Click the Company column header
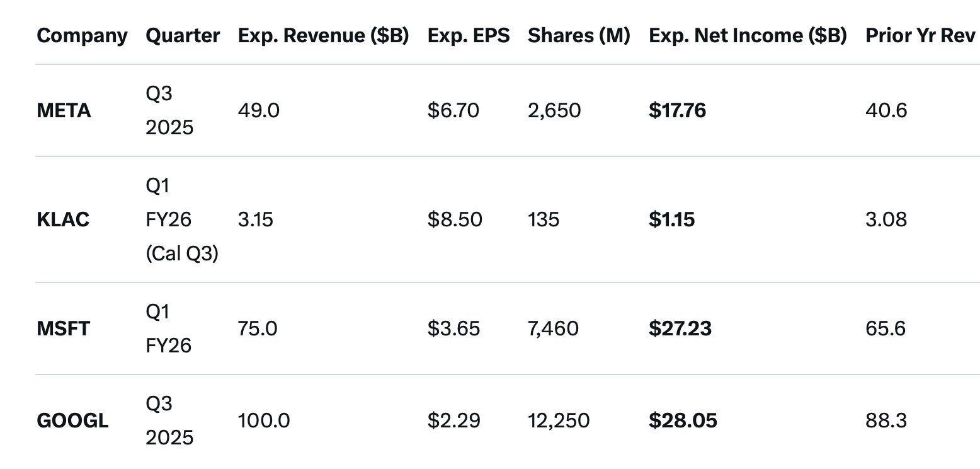980x469 pixels. [82, 36]
